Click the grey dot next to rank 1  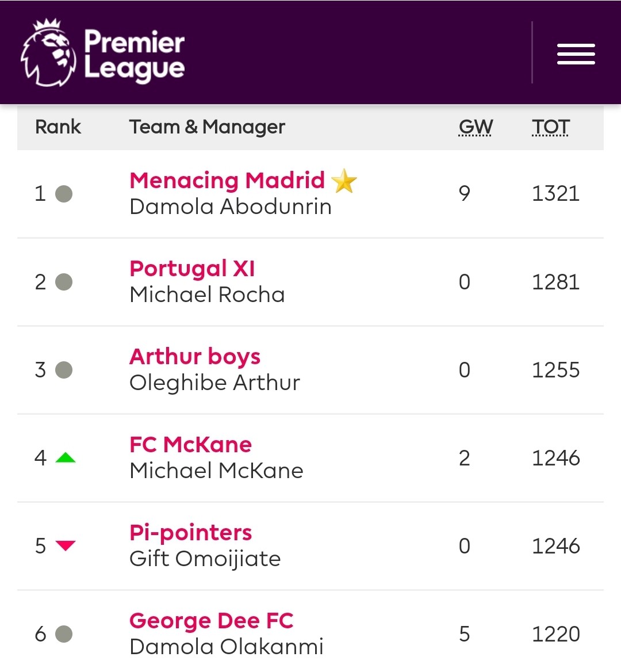coord(64,194)
